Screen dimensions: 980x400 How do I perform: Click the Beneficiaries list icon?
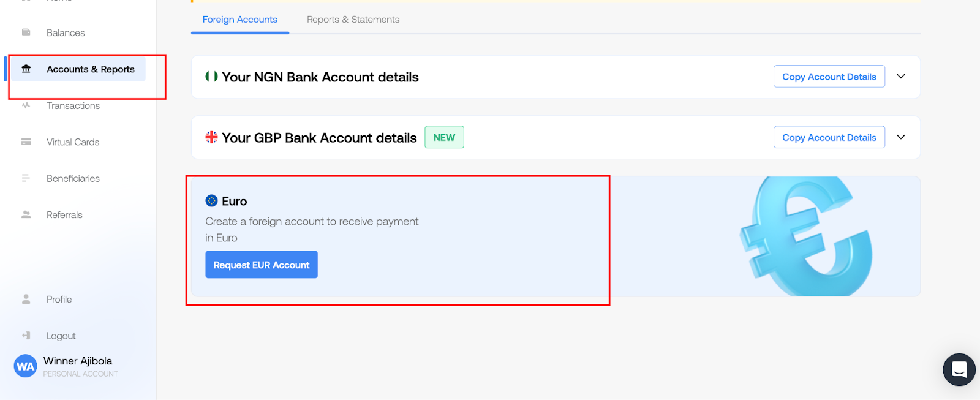[x=26, y=178]
